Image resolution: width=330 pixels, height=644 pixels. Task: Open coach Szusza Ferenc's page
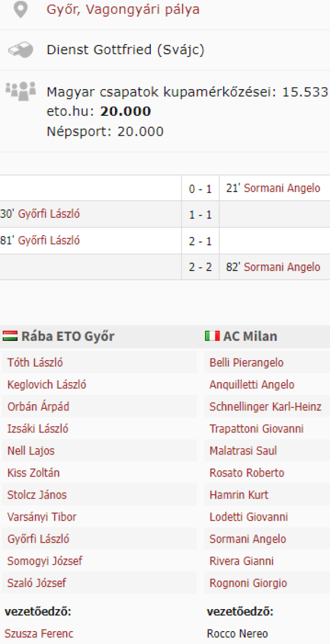click(x=39, y=634)
